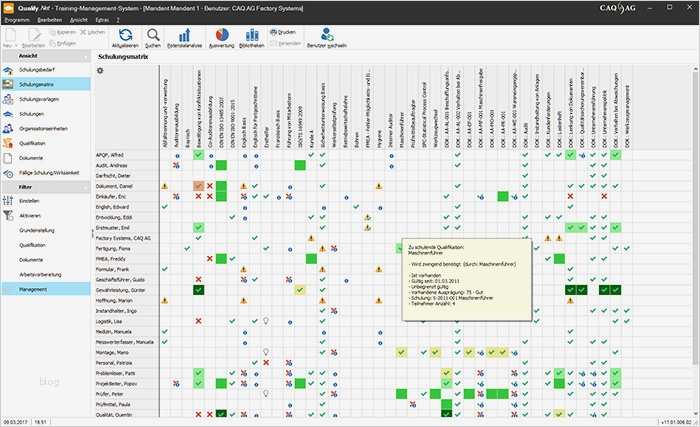The image size is (700, 427).
Task: Select the employee row 'APQP, Alfred'
Action: point(127,155)
